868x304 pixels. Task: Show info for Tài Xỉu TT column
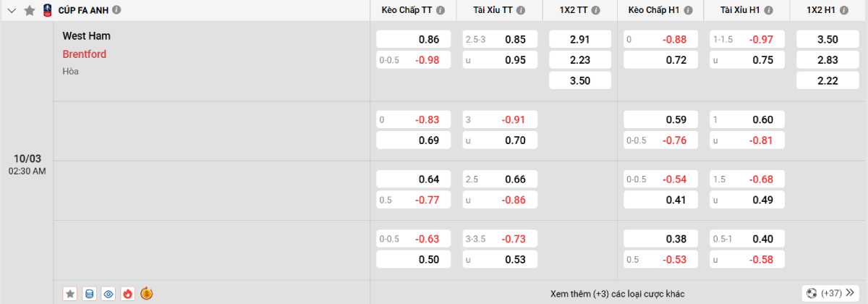tap(527, 10)
